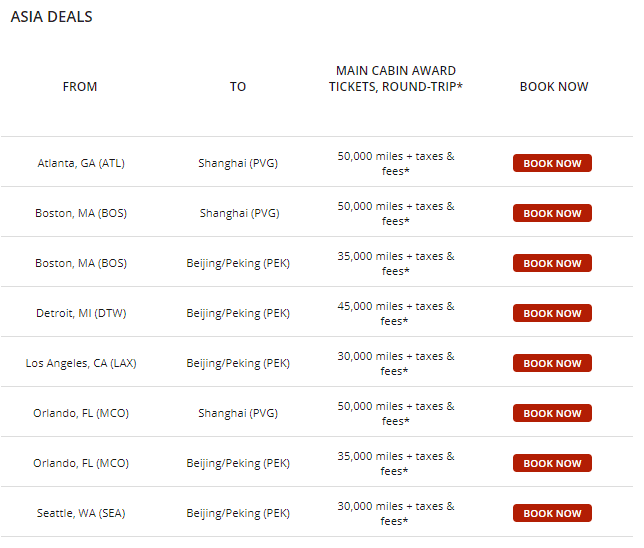Click Shanghai (PVG) in the Atlanta row
Screen dimensions: 644x548
point(238,163)
